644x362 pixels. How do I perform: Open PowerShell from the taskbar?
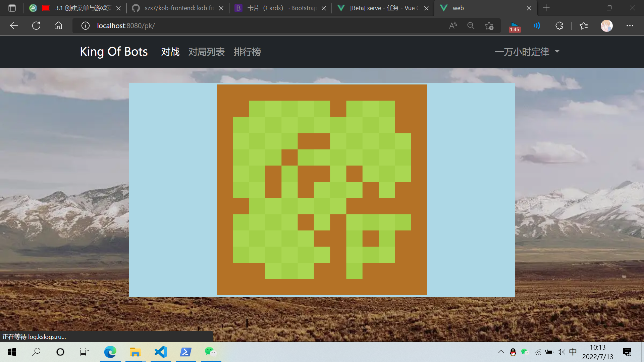point(186,352)
